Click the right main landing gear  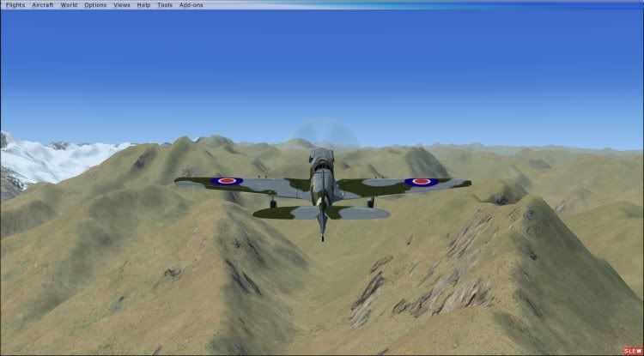[371, 202]
